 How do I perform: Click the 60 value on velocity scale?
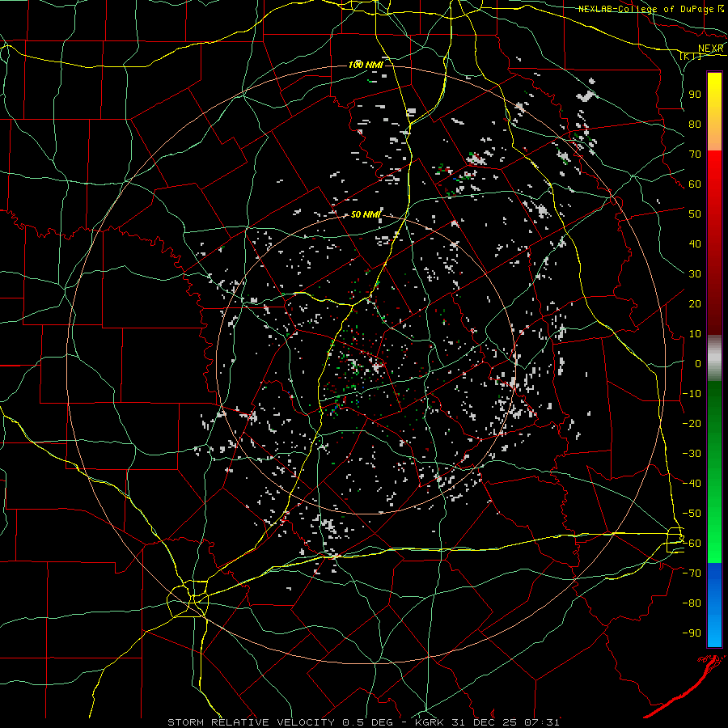tap(695, 184)
